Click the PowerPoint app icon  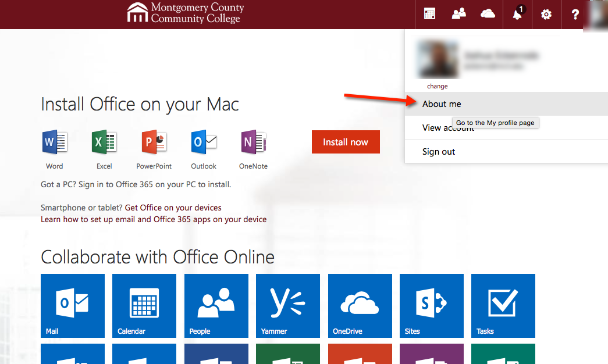tap(154, 142)
